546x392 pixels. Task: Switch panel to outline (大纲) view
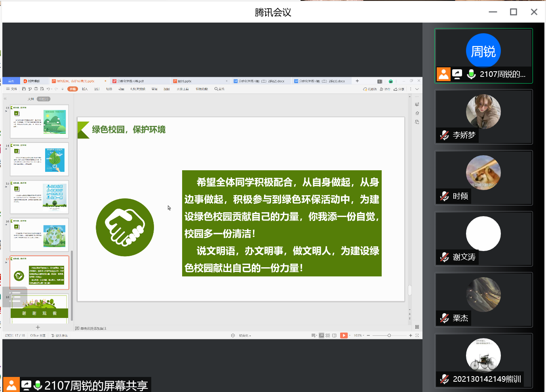pos(30,99)
